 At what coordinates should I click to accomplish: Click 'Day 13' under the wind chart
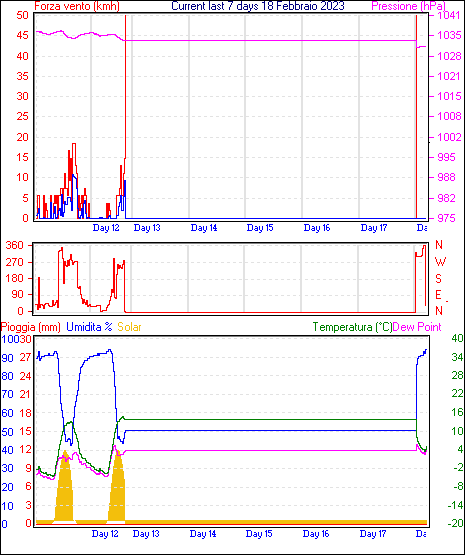pyautogui.click(x=147, y=228)
